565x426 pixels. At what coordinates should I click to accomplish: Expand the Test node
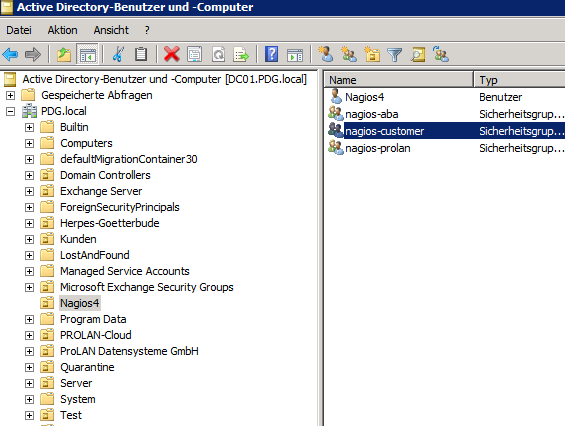30,416
